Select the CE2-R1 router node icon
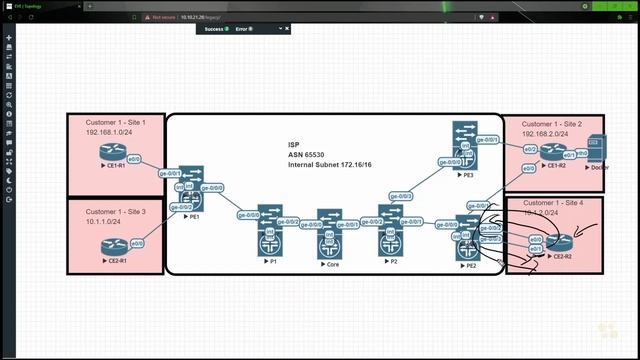Screen dimensions: 640x360 114,247
